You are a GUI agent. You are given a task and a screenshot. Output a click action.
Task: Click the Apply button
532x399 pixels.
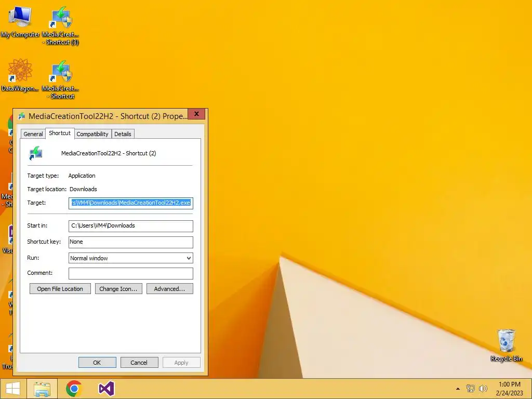[181, 362]
